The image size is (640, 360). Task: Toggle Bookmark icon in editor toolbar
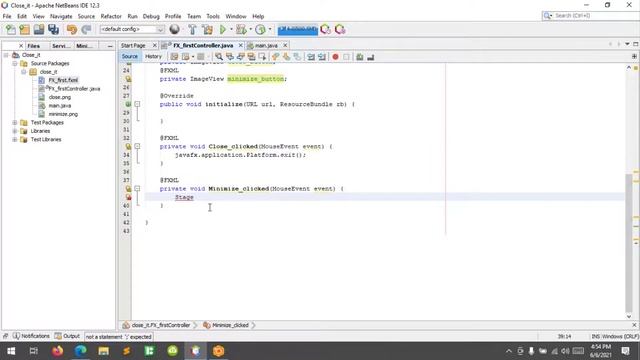click(x=297, y=57)
